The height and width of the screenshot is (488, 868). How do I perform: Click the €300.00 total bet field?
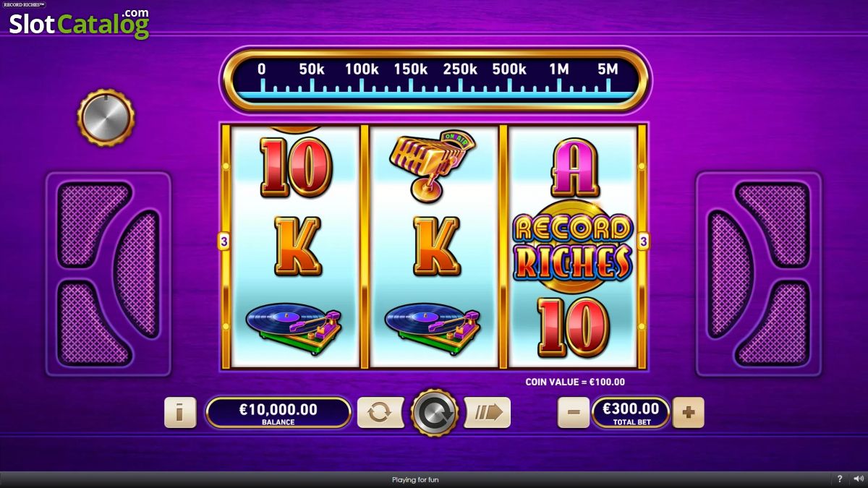[631, 413]
